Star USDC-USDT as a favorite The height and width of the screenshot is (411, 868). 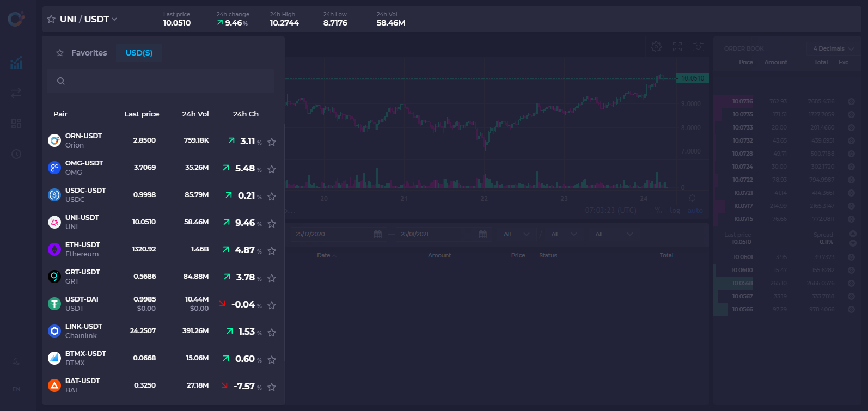[x=272, y=197]
